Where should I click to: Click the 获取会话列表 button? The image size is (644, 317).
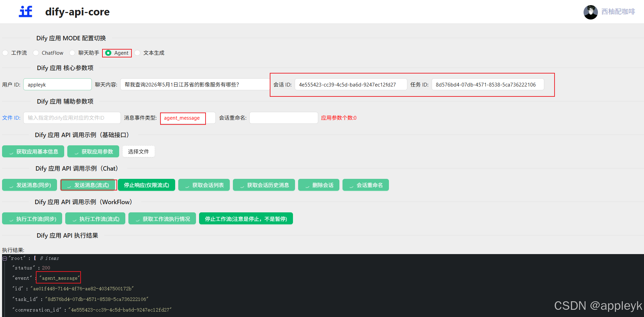click(204, 185)
